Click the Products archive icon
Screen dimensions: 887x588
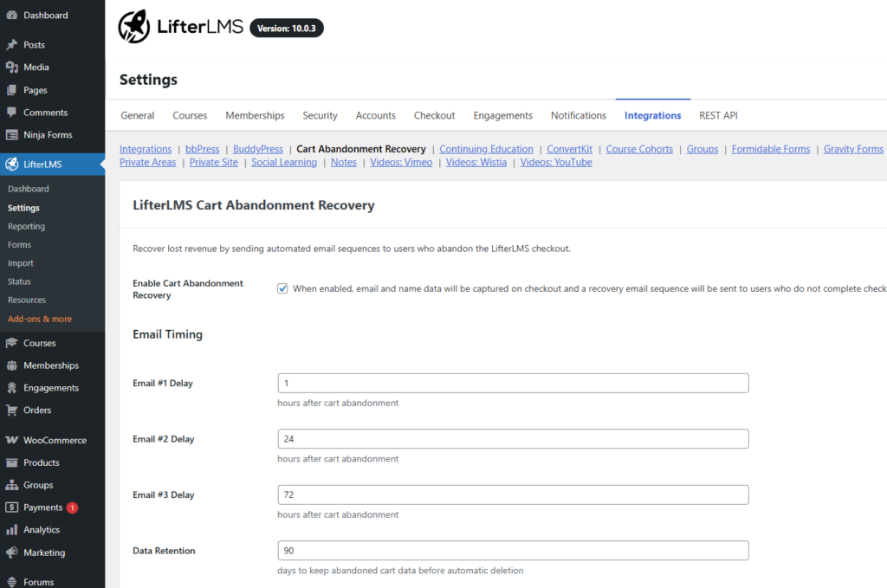11,462
